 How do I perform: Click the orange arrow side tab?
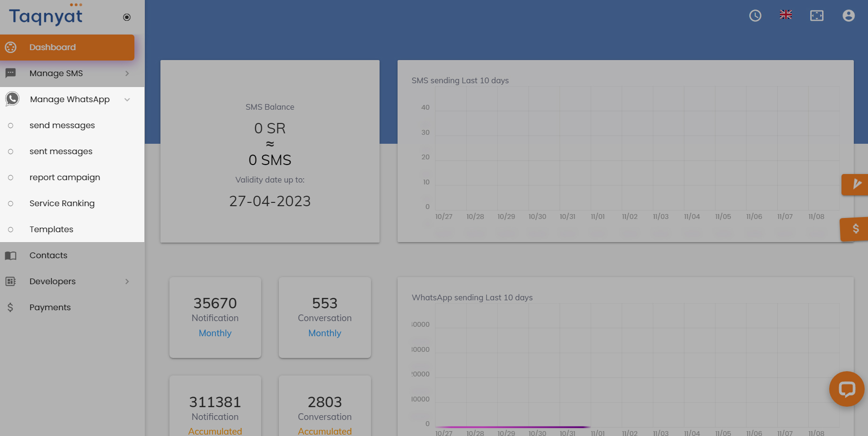tap(856, 184)
